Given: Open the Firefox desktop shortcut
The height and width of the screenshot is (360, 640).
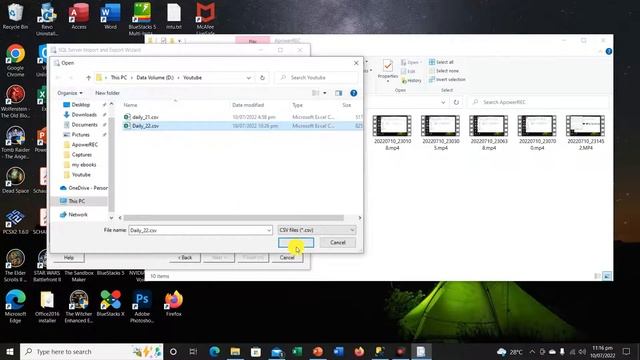Looking at the screenshot, I should point(173,303).
